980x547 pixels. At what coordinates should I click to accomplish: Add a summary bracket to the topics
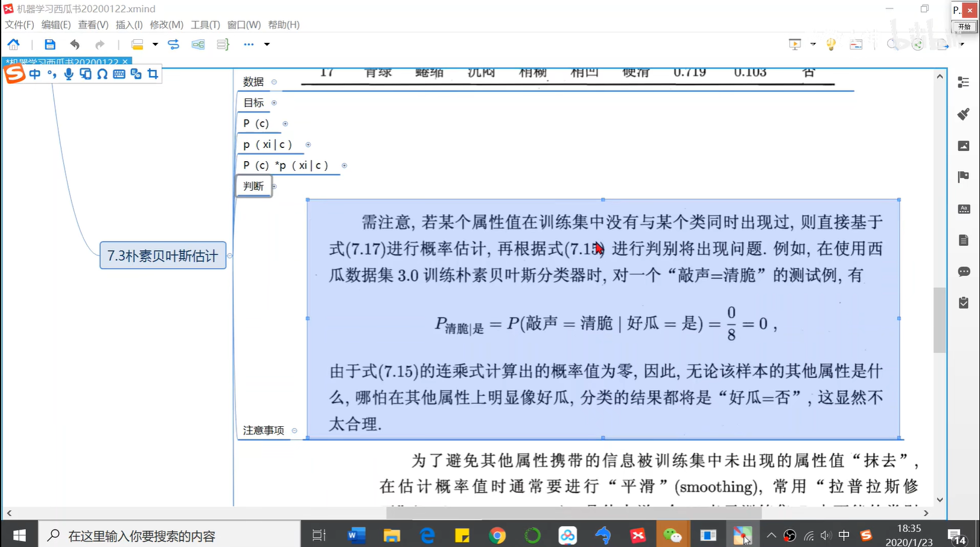pos(223,44)
